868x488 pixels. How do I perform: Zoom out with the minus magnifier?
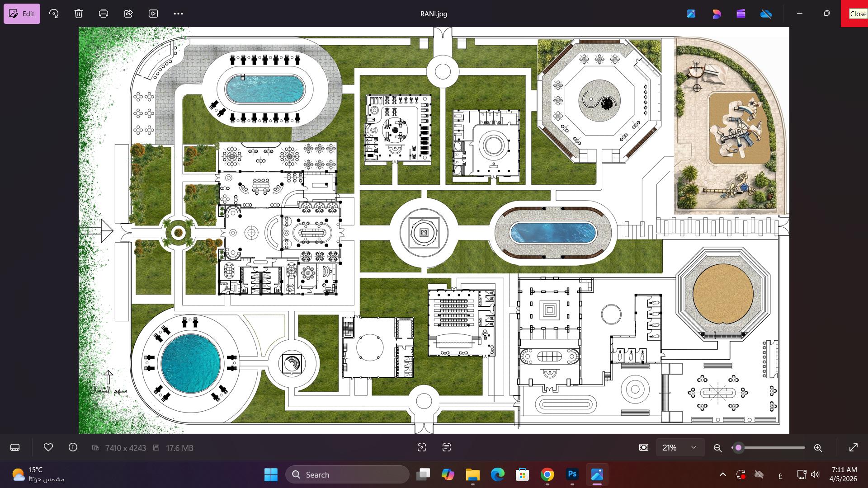717,448
